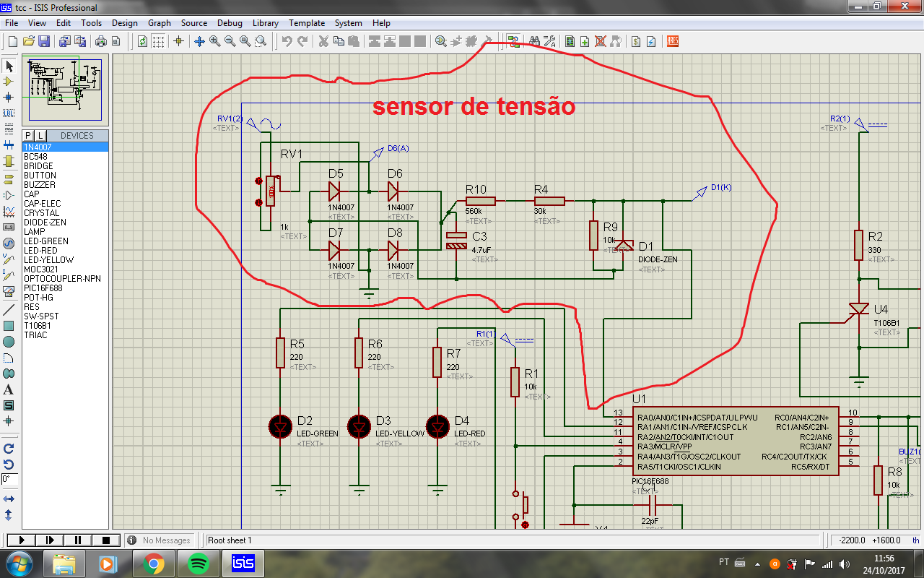
Task: Zoom to selected area
Action: point(261,41)
